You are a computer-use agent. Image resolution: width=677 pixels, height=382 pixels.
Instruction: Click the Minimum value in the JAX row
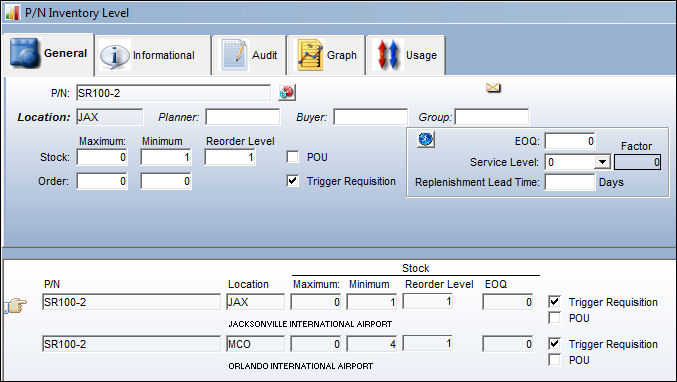tap(372, 302)
